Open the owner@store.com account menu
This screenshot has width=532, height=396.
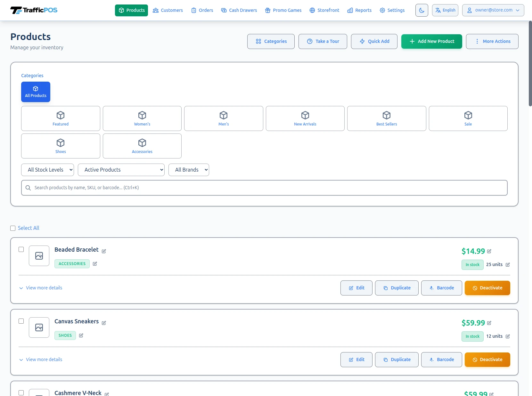[493, 10]
